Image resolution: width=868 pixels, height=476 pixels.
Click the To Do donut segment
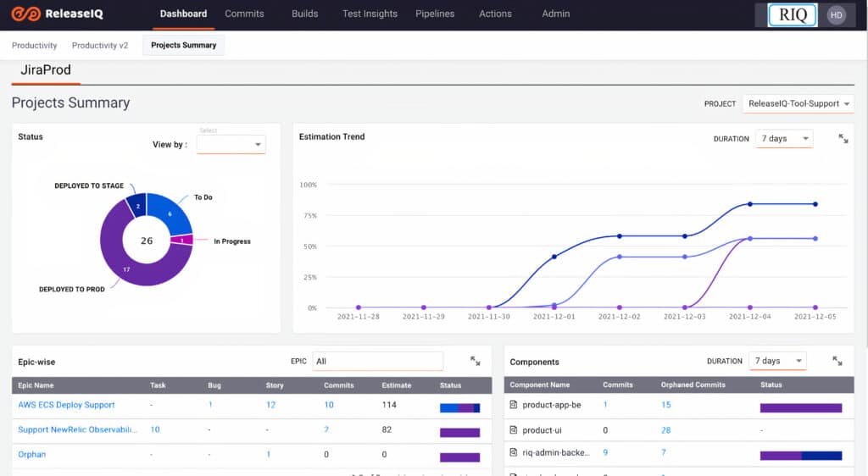tap(171, 213)
